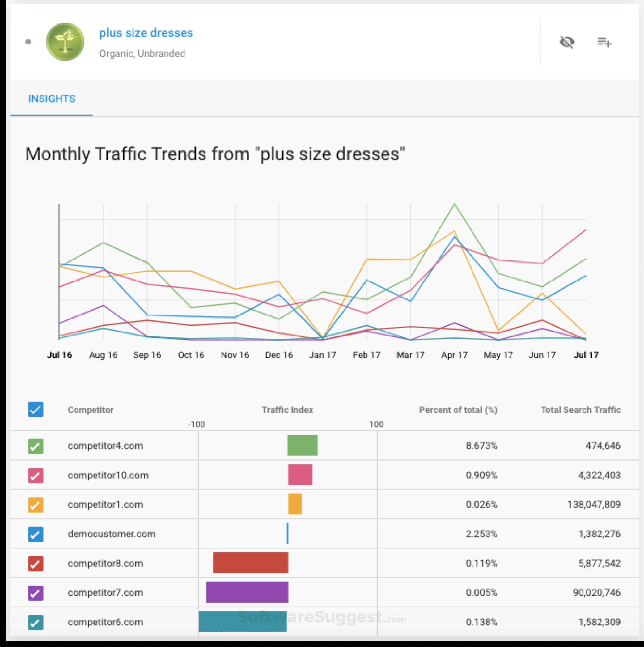This screenshot has width=644, height=647.
Task: Disable the democustomer.com checkbox
Action: (36, 534)
